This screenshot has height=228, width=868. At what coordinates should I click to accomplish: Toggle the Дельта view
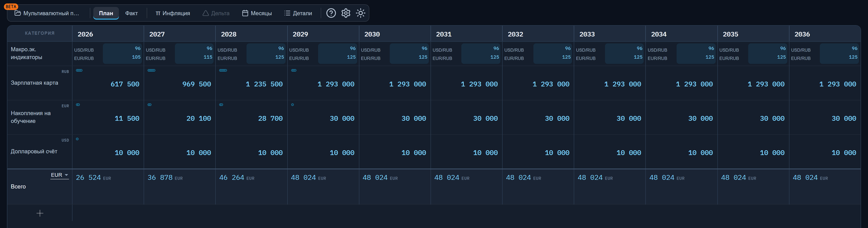(216, 13)
